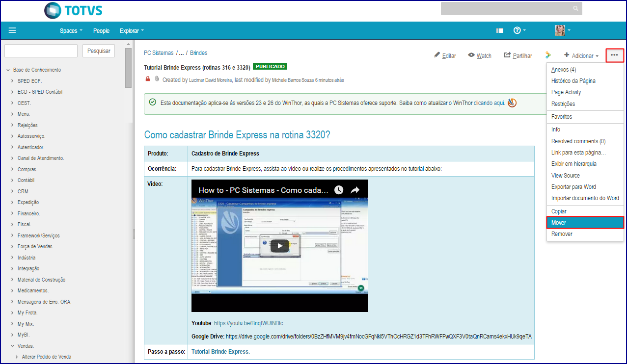Expand the Fiscal. tree node

[x=13, y=224]
